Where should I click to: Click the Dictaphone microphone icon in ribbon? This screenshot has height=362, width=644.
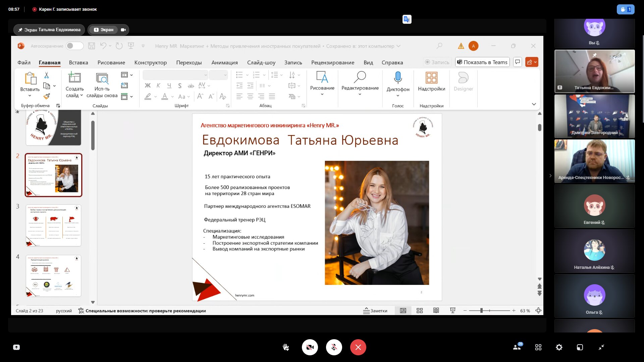coord(398,78)
